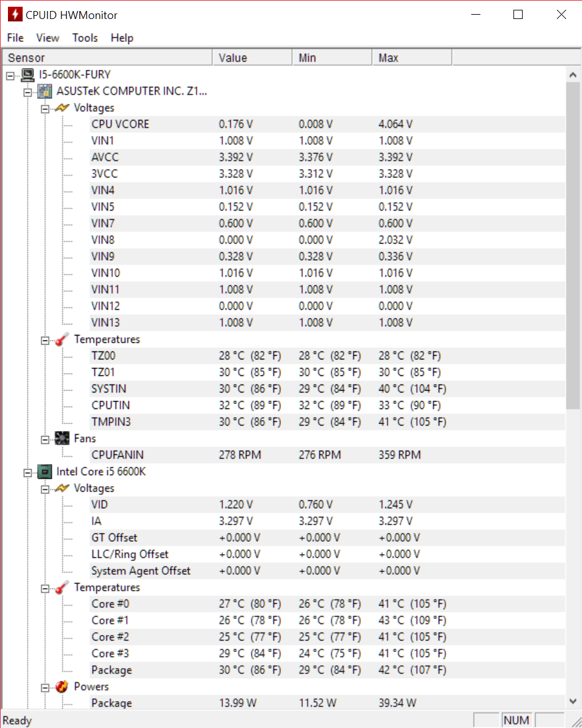
Task: Collapse ASUSTeK Voltages section
Action: click(x=45, y=108)
